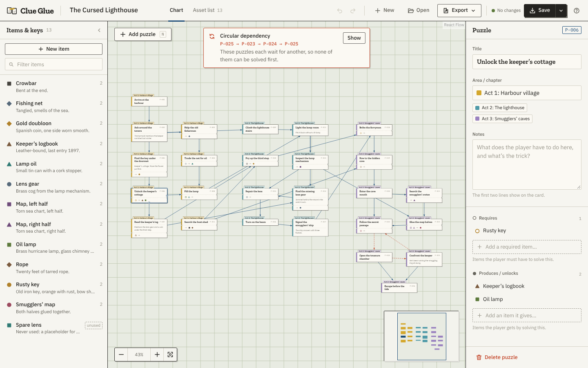The width and height of the screenshot is (588, 368).
Task: Edit the puzzle Title field
Action: (x=527, y=62)
